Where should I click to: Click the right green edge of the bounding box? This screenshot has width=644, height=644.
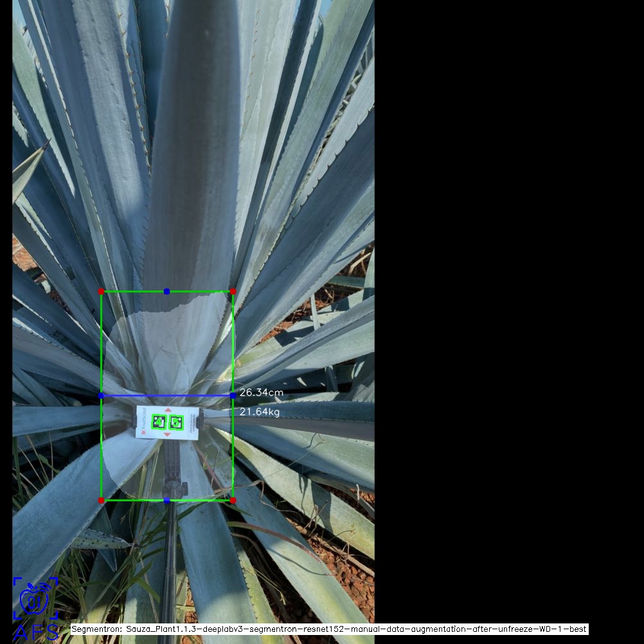[233, 341]
